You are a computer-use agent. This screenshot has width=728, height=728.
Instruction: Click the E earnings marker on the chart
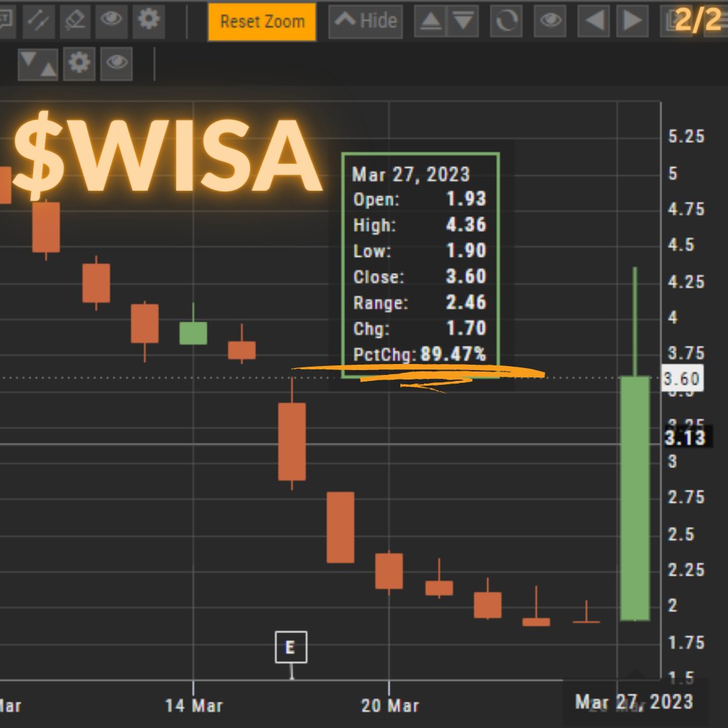tap(291, 646)
